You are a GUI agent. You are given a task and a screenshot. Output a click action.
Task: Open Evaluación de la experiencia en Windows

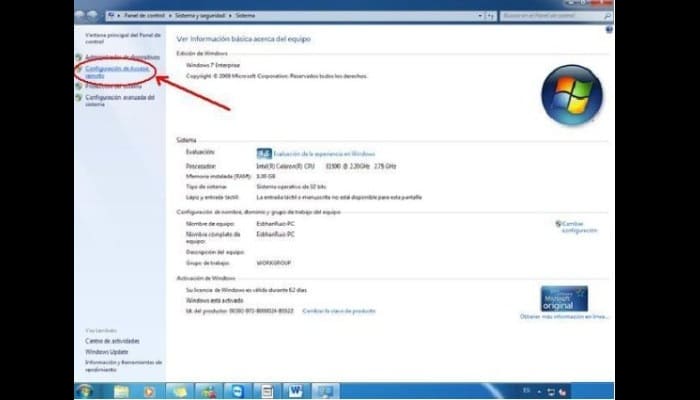[x=324, y=154]
